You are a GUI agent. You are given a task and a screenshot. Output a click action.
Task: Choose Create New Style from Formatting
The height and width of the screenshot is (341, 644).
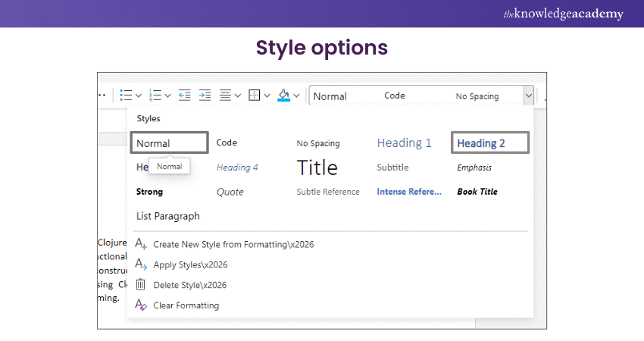tap(233, 244)
